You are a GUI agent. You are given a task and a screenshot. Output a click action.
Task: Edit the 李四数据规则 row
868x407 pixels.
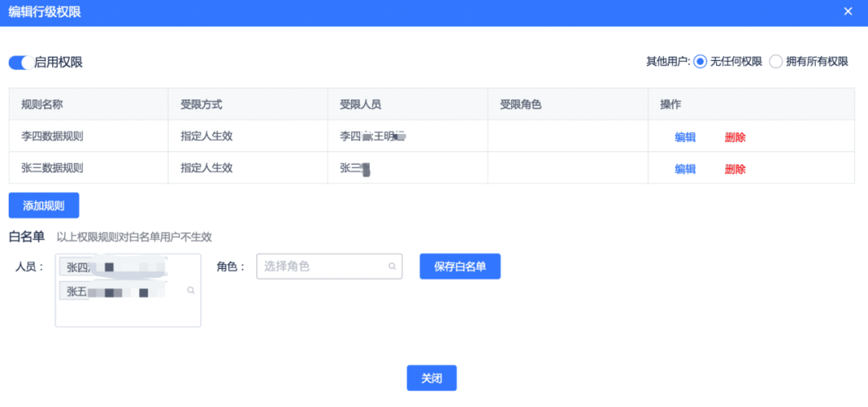click(x=686, y=138)
